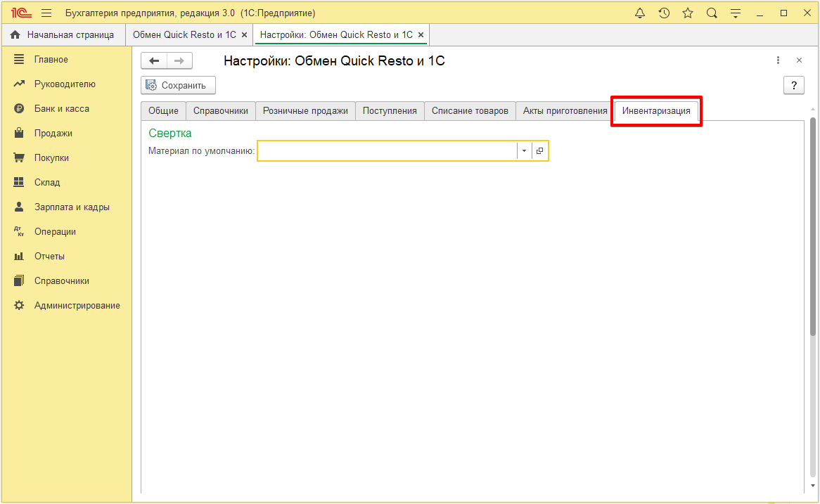The image size is (820, 504).
Task: Click the Продажи bag icon
Action: 19,133
